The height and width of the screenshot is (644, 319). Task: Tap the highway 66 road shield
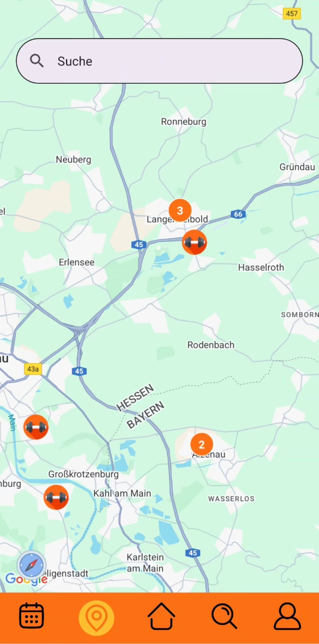pos(238,214)
